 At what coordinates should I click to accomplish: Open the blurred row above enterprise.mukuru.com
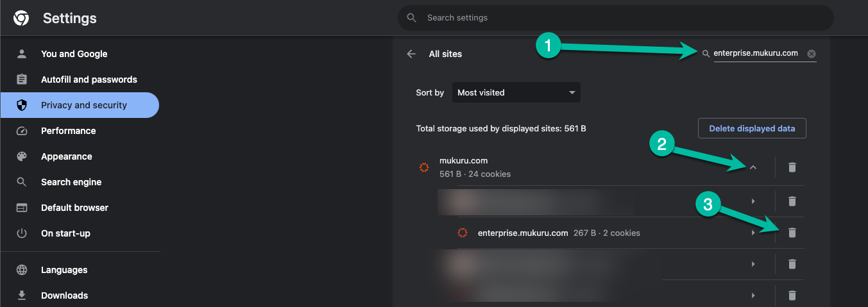coord(754,201)
